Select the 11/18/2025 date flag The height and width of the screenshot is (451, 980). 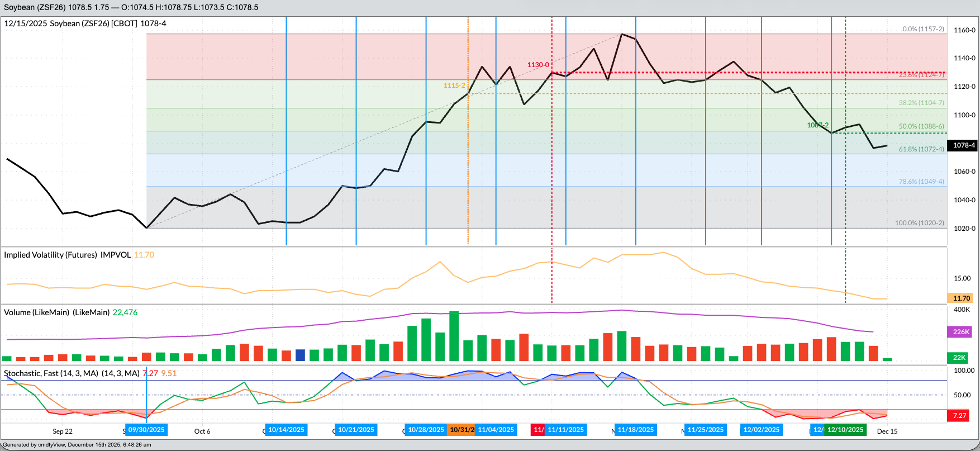click(x=635, y=430)
